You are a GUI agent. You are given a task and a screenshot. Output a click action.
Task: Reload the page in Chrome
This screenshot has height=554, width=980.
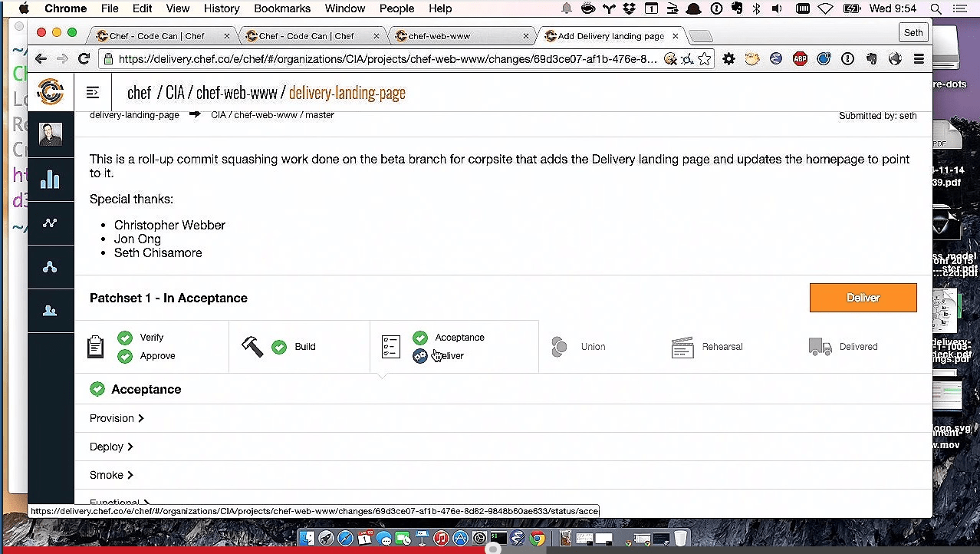click(x=84, y=59)
